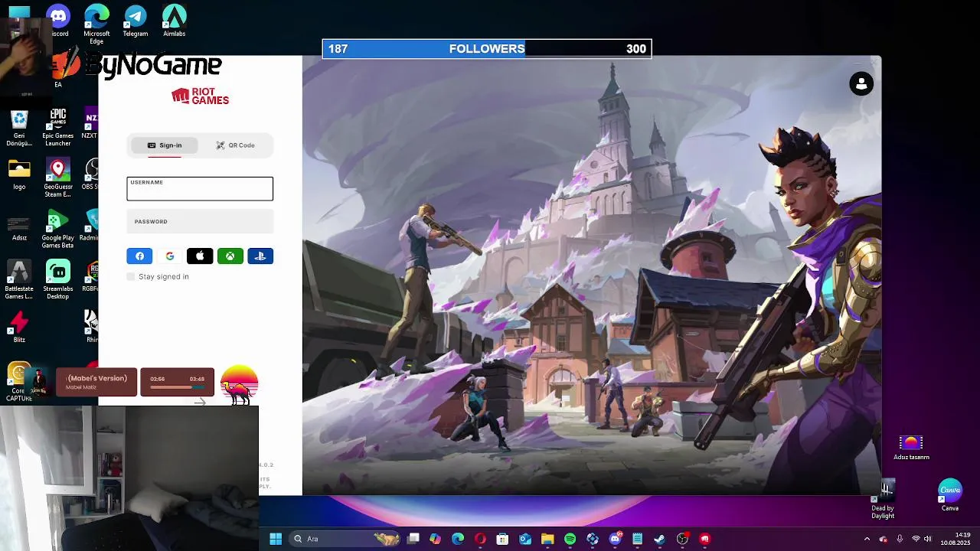This screenshot has width=980, height=551.
Task: Open the Windows Start menu
Action: pos(276,539)
